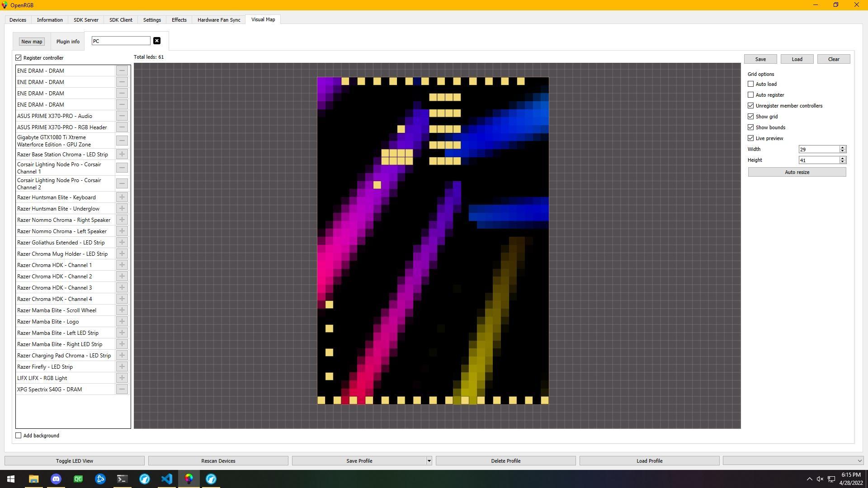Add Razer Goliathus Extended LED Strip with plus

coord(122,242)
